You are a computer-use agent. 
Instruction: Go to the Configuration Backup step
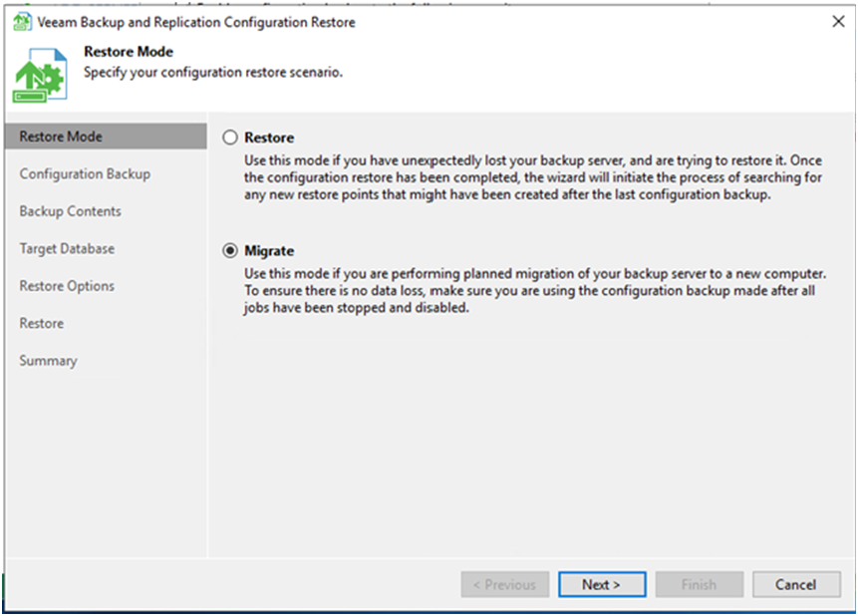tap(85, 173)
